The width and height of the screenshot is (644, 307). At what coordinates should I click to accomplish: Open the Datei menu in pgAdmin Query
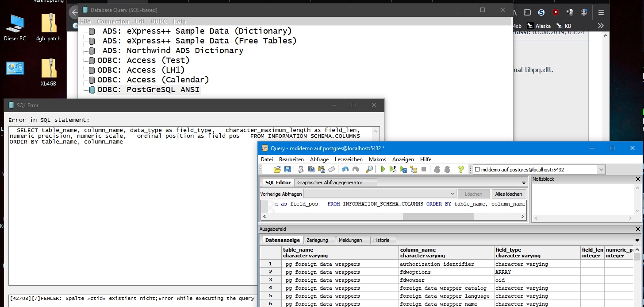coord(267,159)
